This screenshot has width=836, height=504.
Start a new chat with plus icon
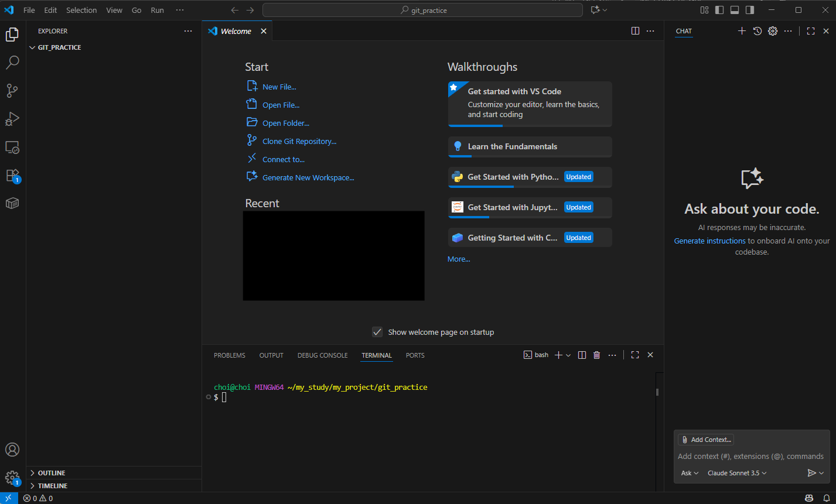pos(742,31)
